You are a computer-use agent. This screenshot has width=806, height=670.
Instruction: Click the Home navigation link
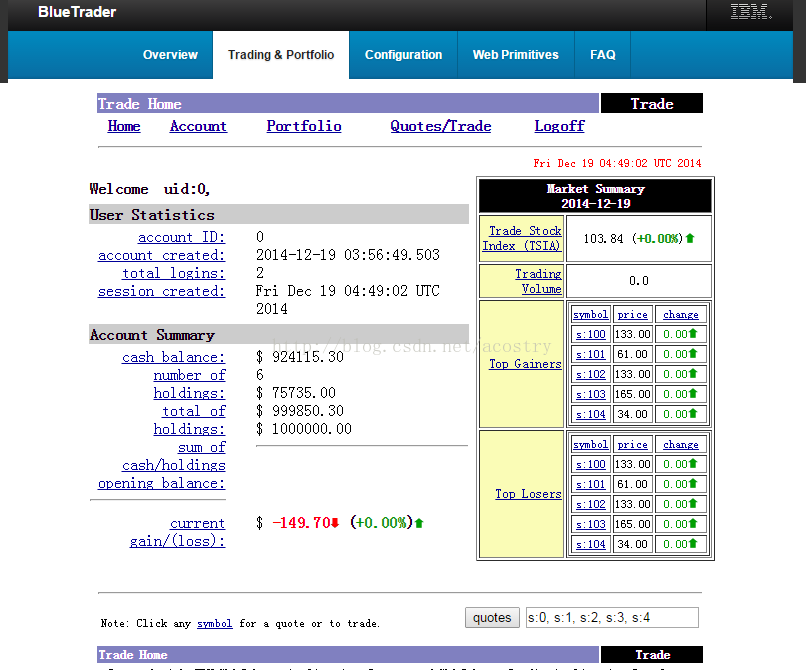coord(124,126)
